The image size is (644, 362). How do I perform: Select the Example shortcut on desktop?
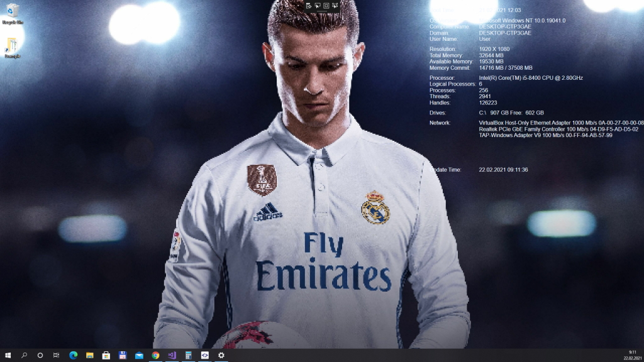click(x=13, y=48)
